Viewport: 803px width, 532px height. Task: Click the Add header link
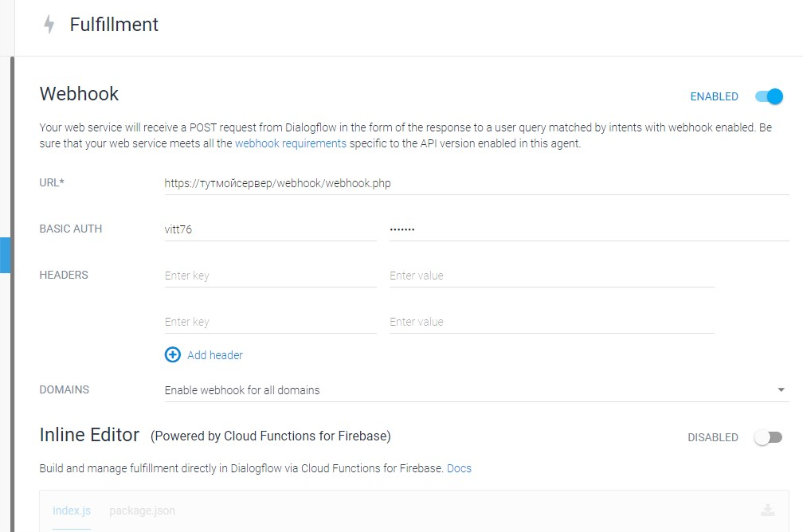[215, 355]
